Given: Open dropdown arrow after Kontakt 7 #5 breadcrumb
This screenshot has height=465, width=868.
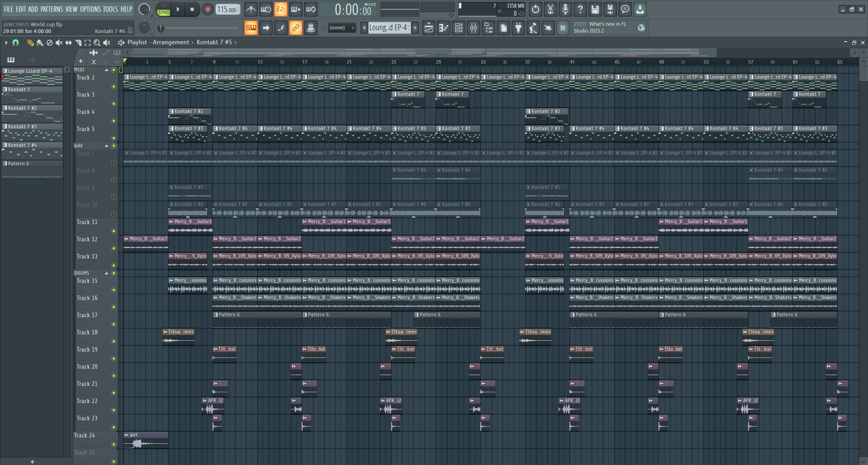Looking at the screenshot, I should click(x=235, y=42).
